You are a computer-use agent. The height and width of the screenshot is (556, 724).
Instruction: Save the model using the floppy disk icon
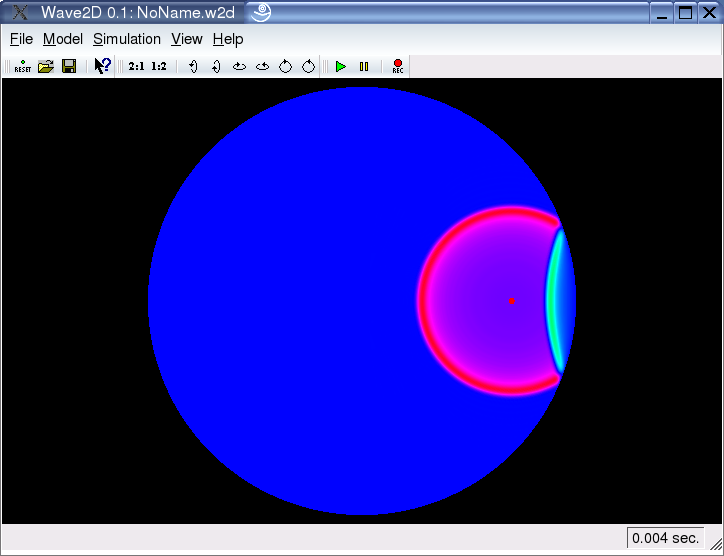(x=69, y=67)
